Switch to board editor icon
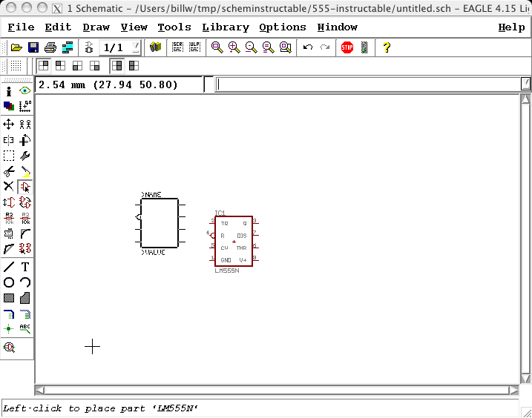532x418 pixels. click(x=89, y=47)
